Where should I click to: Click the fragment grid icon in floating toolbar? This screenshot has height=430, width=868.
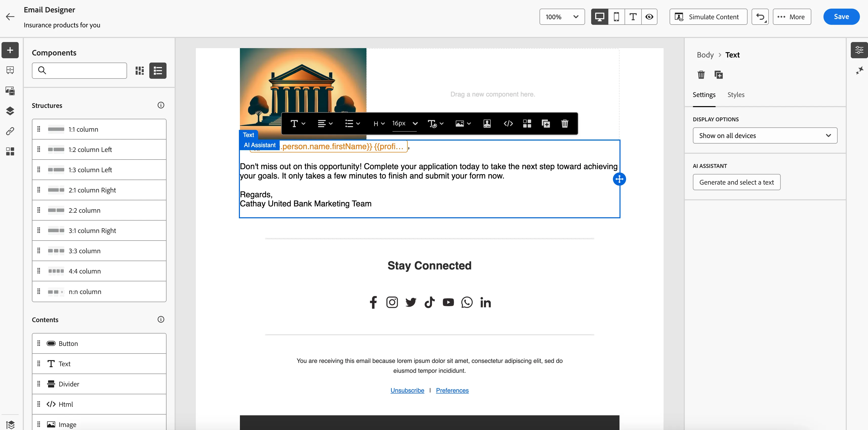pos(527,124)
